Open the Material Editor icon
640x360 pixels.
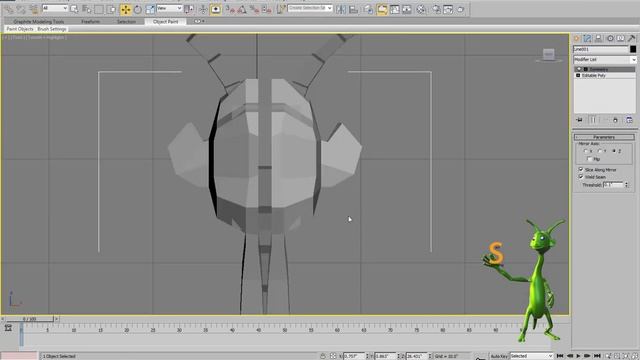421,9
